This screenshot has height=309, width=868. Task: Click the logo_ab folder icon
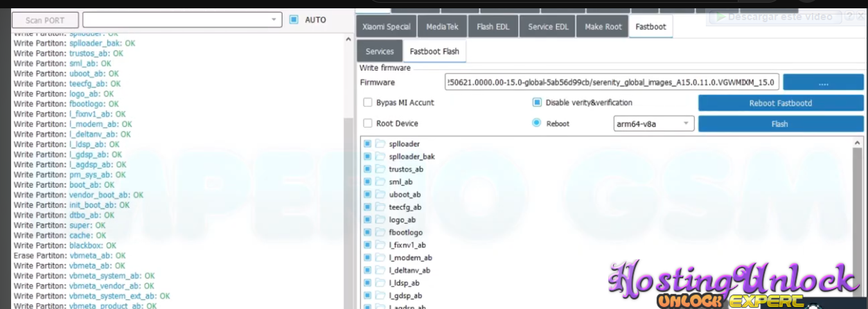coord(380,220)
